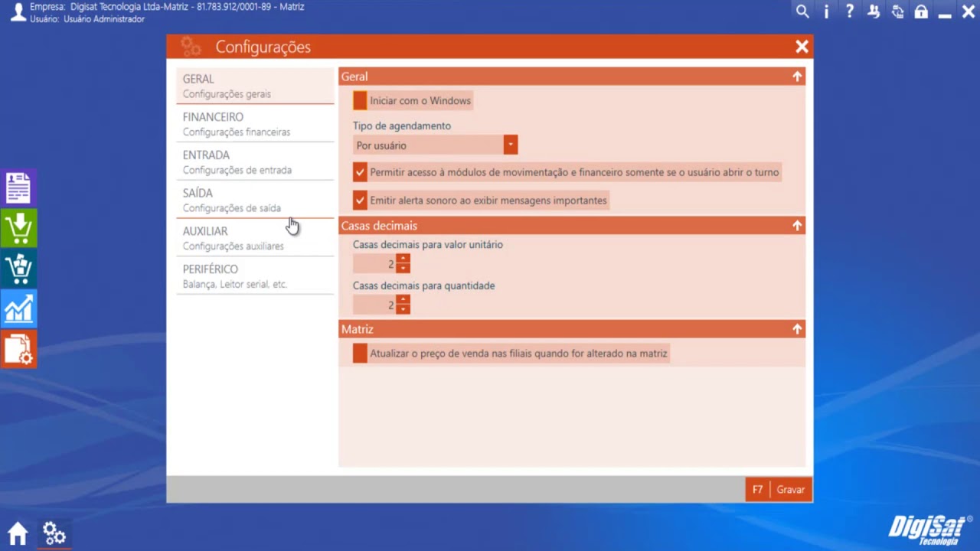
Task: Click the switch user icon in top bar
Action: pos(874,11)
